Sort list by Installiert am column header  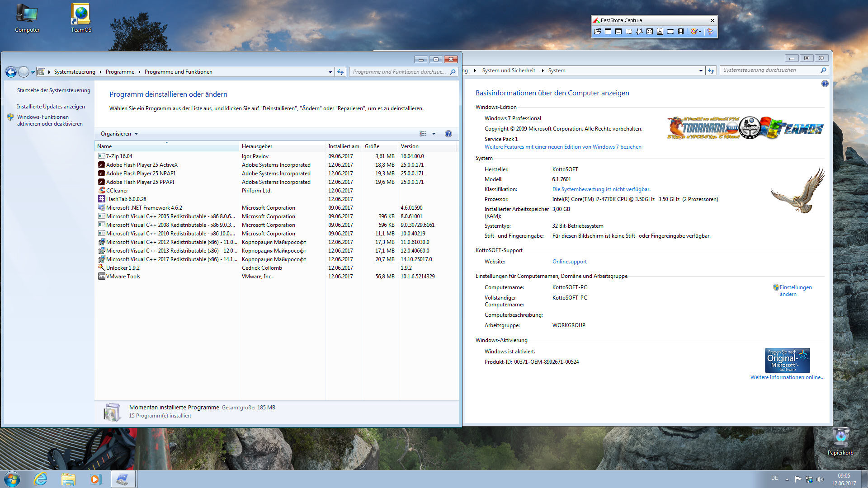[x=344, y=146]
